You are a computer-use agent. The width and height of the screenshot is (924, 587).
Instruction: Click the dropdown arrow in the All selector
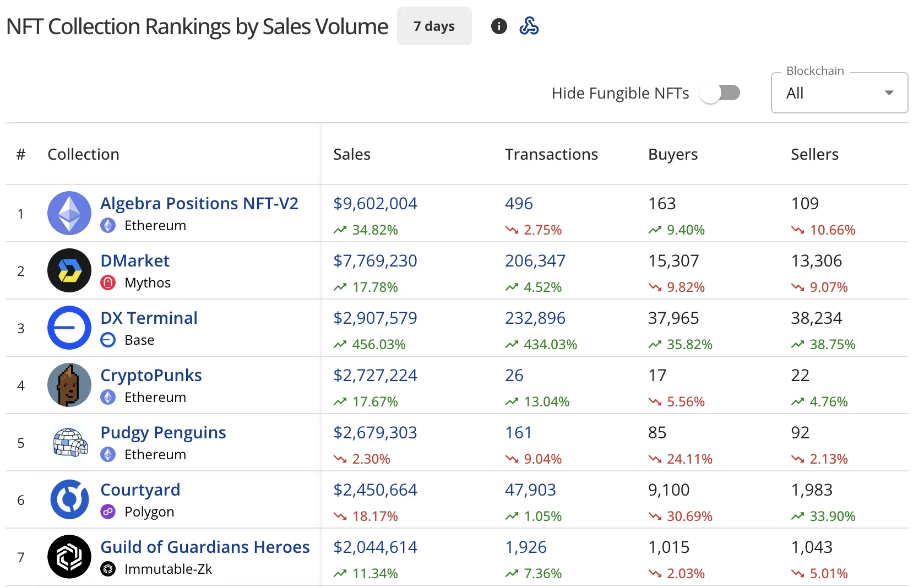[x=888, y=93]
